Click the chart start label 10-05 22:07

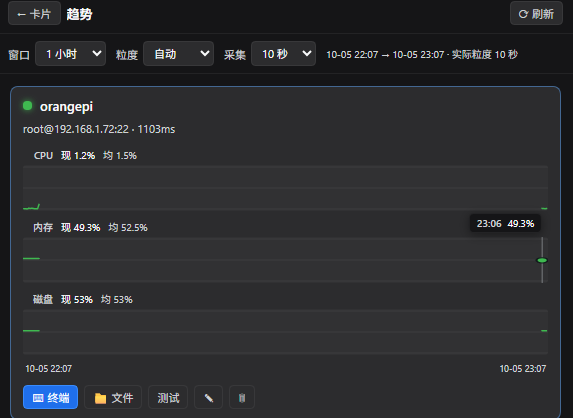click(x=49, y=368)
